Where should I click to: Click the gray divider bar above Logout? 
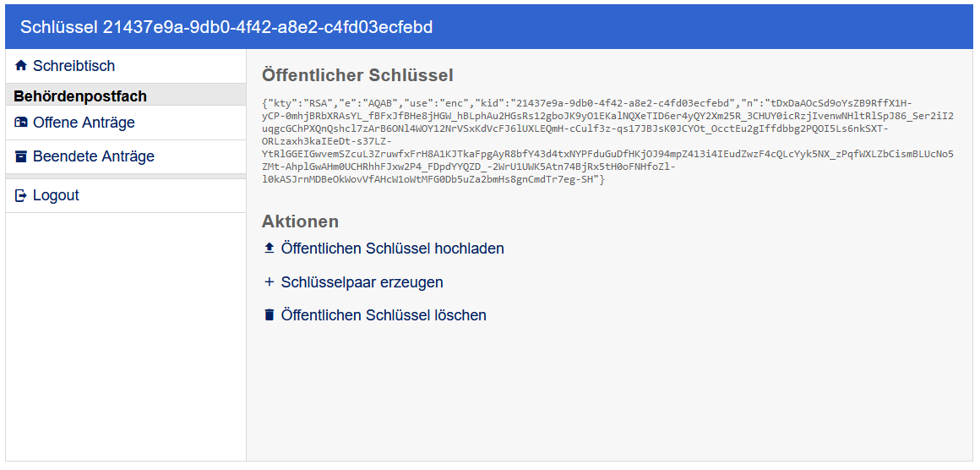click(x=125, y=176)
